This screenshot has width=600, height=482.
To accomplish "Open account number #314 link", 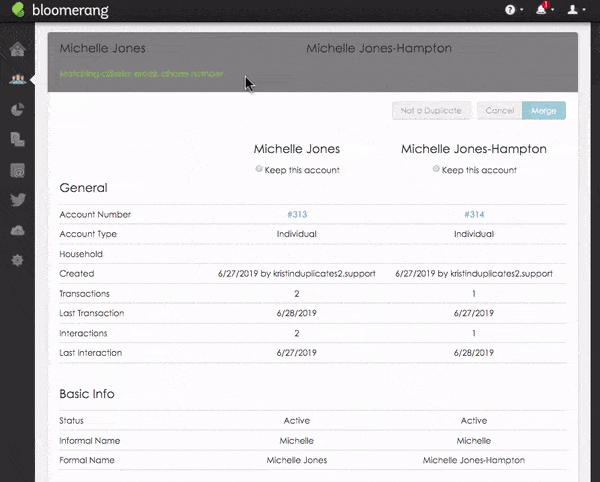I will [473, 215].
